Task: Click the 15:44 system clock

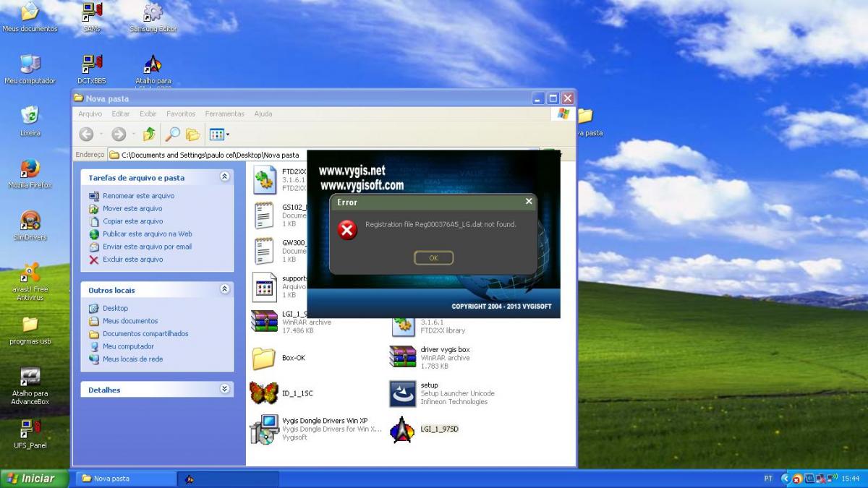Action: pyautogui.click(x=849, y=479)
